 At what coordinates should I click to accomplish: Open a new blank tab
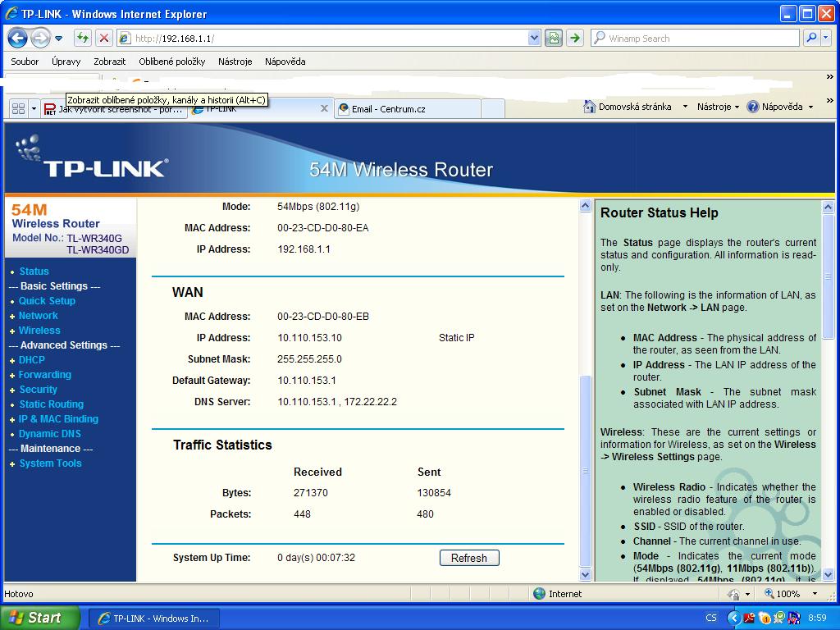click(x=493, y=109)
